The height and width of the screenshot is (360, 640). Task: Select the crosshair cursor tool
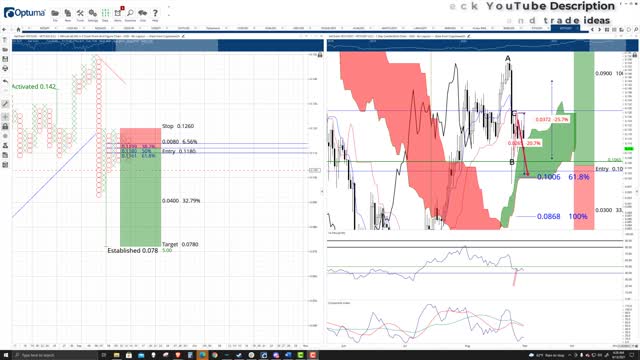(x=5, y=116)
